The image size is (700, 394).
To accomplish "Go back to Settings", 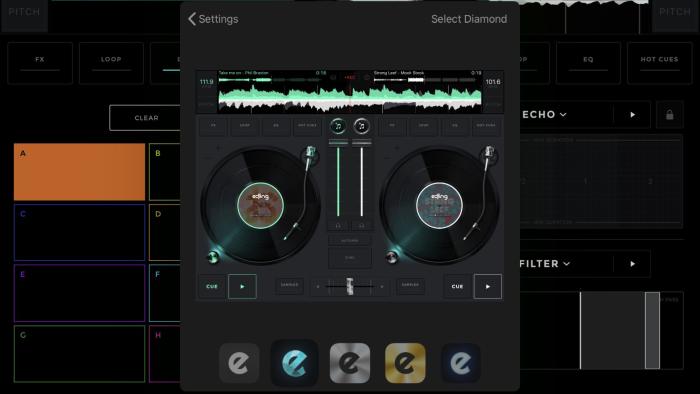I will (213, 19).
